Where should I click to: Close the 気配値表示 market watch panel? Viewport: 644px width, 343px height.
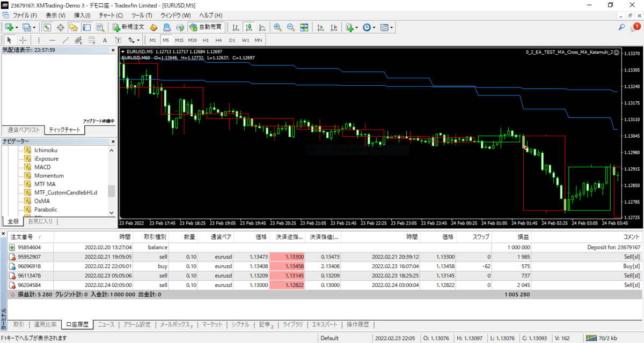(x=113, y=50)
